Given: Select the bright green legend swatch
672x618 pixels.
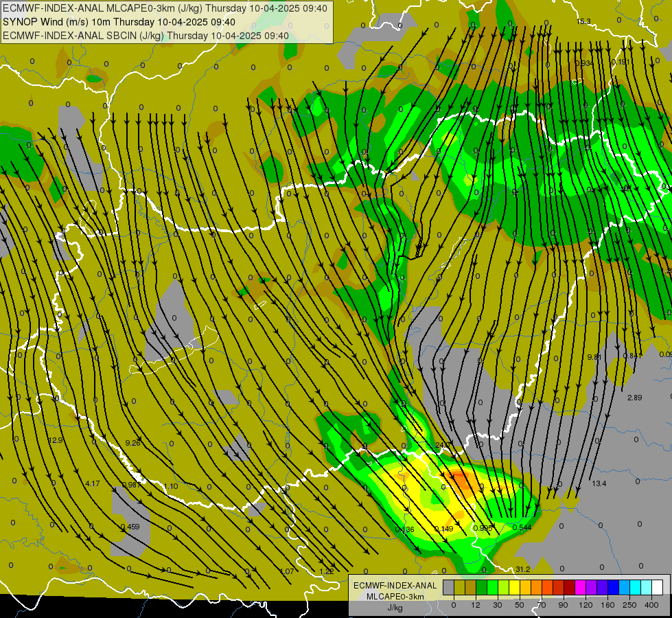Looking at the screenshot, I should (492, 587).
